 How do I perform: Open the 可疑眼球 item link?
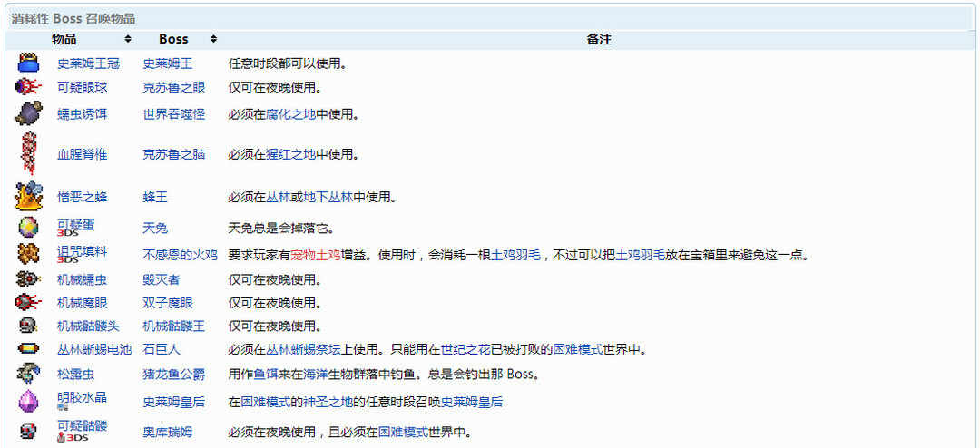[82, 87]
